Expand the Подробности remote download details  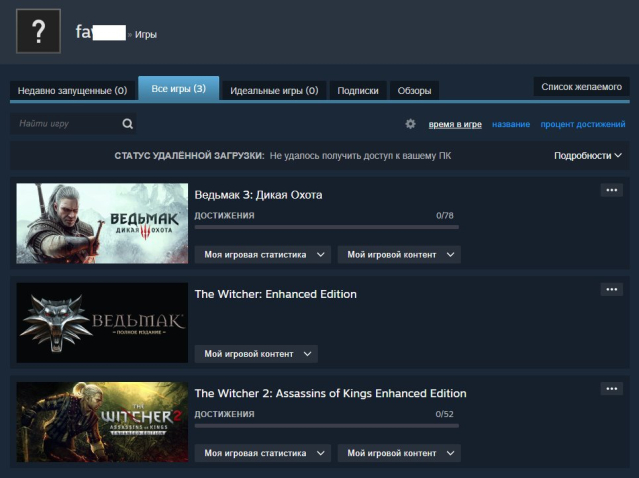pos(588,156)
